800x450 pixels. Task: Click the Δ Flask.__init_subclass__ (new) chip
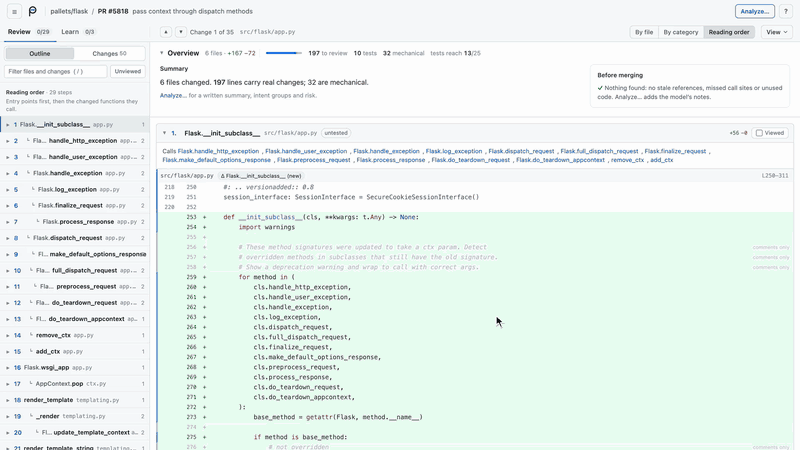[261, 176]
